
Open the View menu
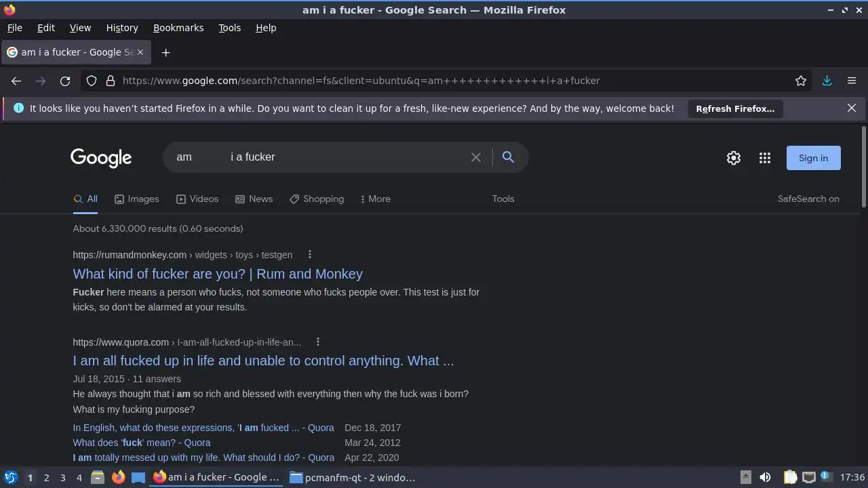[80, 28]
